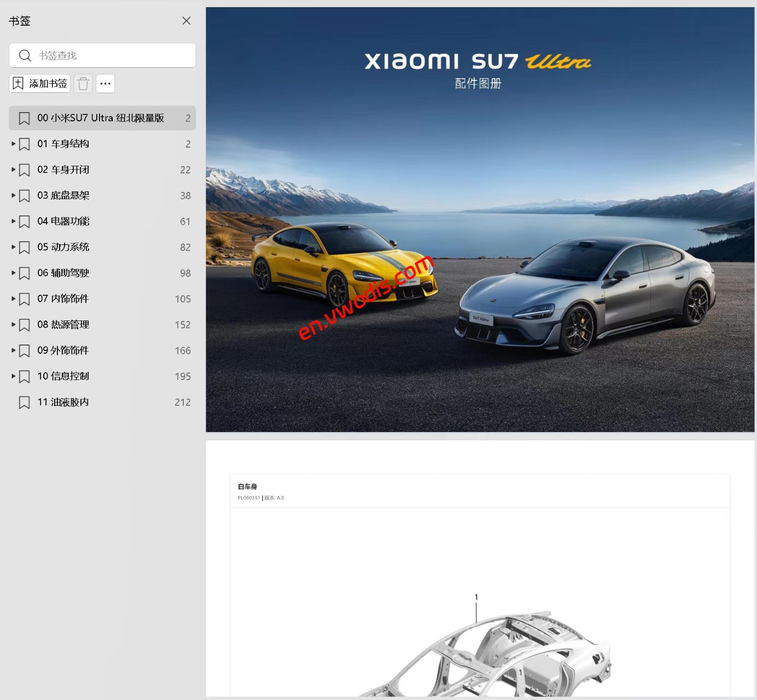The height and width of the screenshot is (700, 757).
Task: Open the 07 内饰饰件 section
Action: tap(63, 299)
